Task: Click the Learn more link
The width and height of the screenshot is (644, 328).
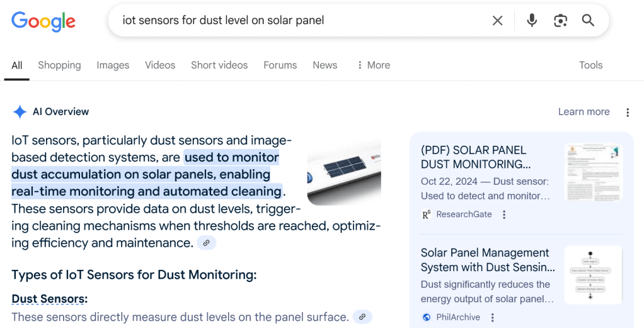Action: click(x=584, y=112)
